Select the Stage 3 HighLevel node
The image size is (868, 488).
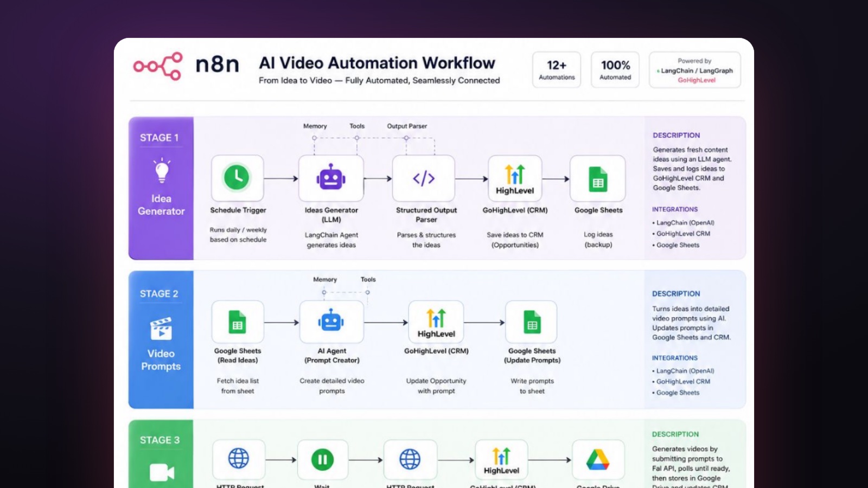coord(501,459)
